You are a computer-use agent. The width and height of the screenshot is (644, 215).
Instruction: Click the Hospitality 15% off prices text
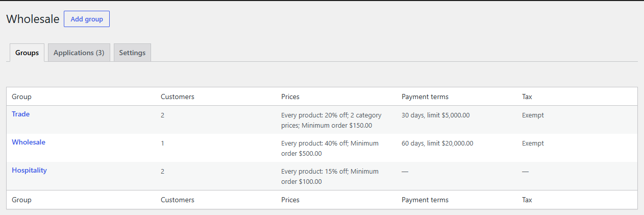330,176
